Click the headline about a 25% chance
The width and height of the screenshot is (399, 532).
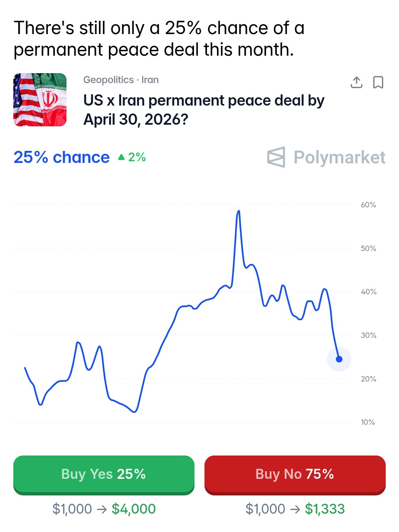[x=159, y=39]
